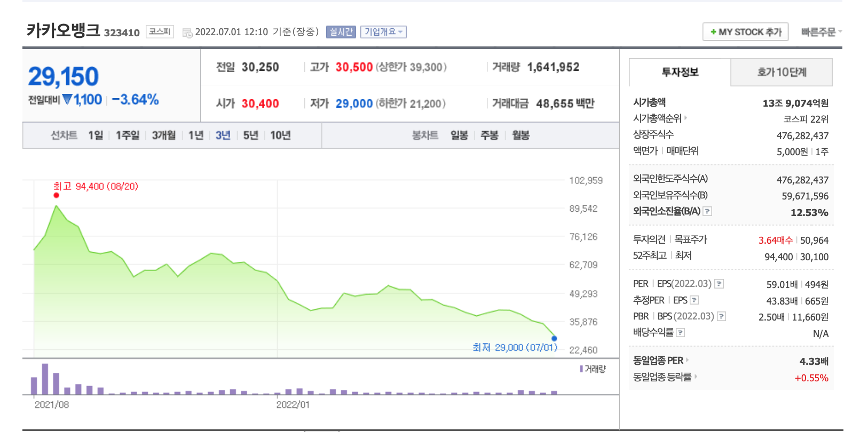Click the 코스피 market badge
This screenshot has height=432, width=868.
click(x=160, y=32)
